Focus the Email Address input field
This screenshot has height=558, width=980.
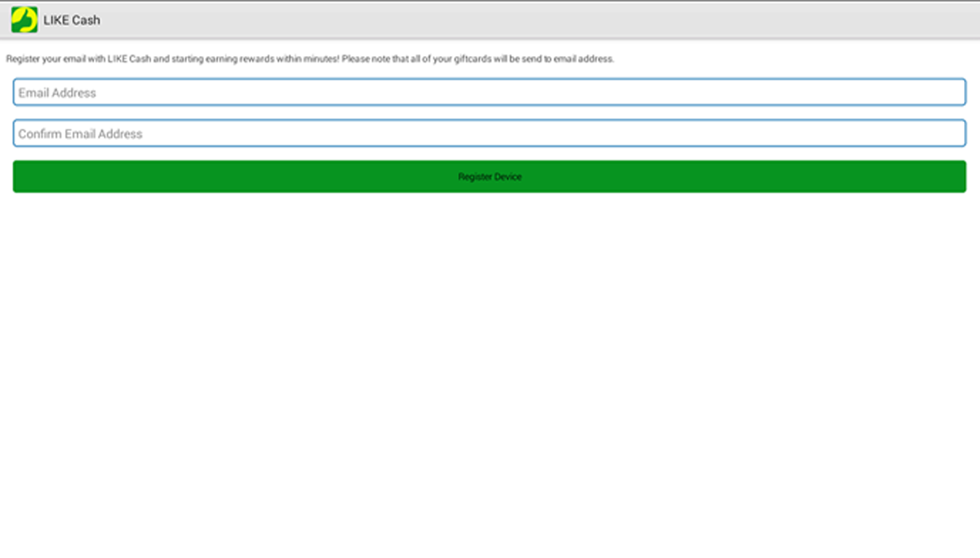[489, 92]
